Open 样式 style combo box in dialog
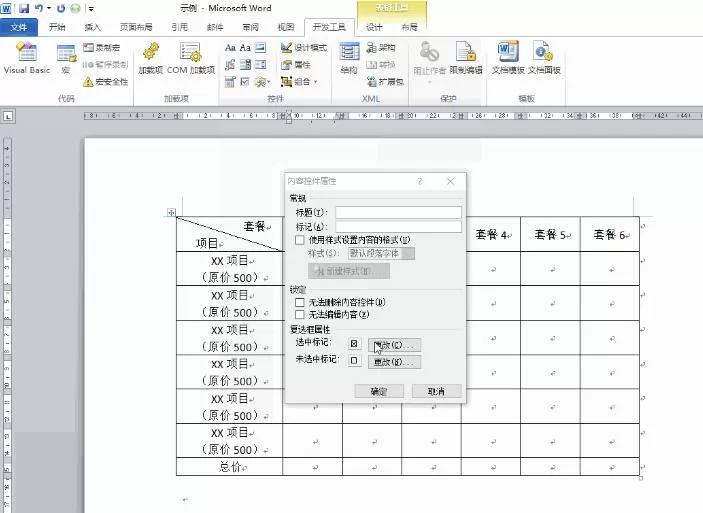Screen dimensions: 703x513 (382, 253)
